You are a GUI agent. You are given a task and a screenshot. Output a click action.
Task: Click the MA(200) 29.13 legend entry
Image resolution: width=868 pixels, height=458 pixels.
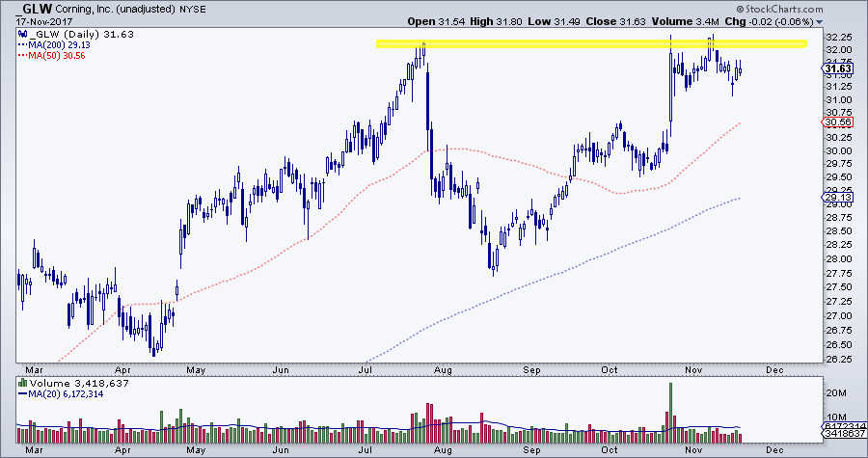coord(52,44)
